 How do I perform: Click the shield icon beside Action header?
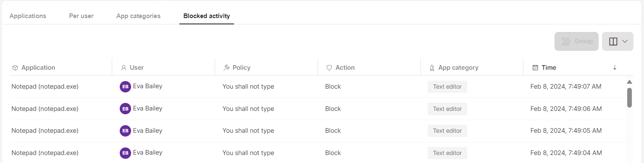[x=329, y=68]
